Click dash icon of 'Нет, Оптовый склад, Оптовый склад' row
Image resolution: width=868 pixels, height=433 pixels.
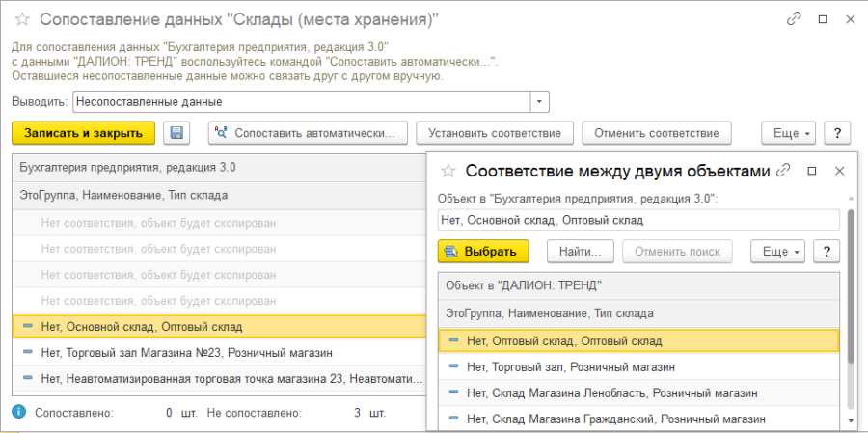454,341
